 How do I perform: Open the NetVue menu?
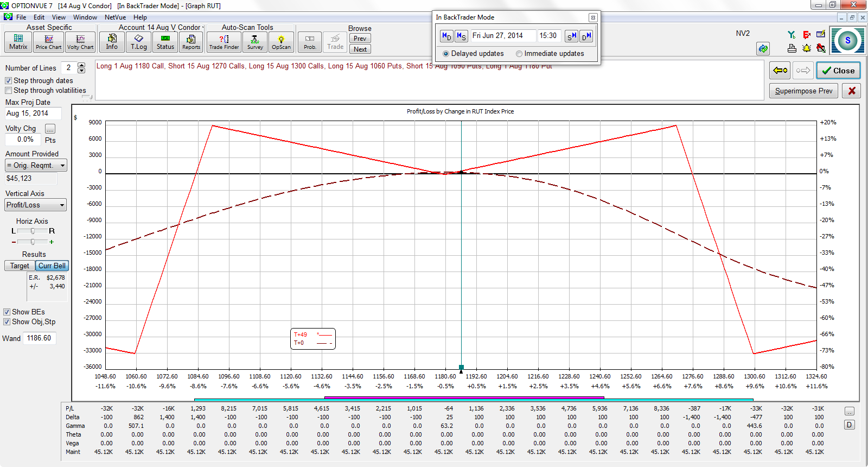point(115,17)
